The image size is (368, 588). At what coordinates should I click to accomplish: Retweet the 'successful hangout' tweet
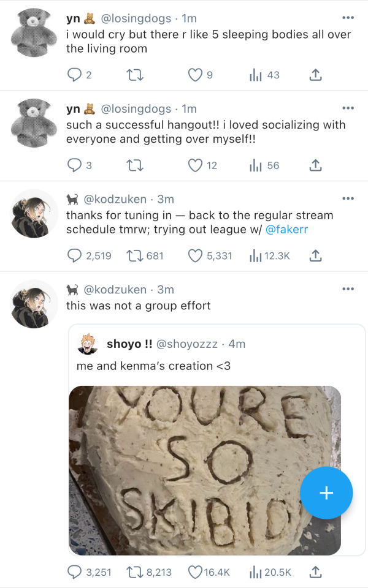coord(133,165)
